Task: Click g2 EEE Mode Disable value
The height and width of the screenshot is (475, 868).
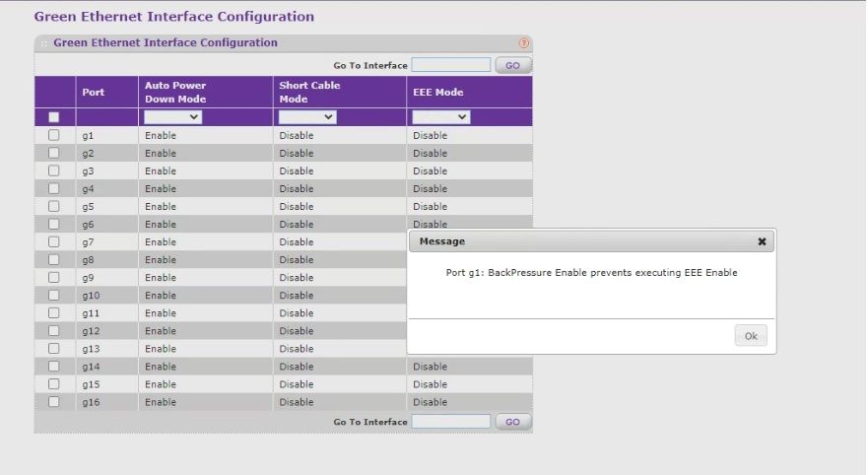Action: point(431,153)
